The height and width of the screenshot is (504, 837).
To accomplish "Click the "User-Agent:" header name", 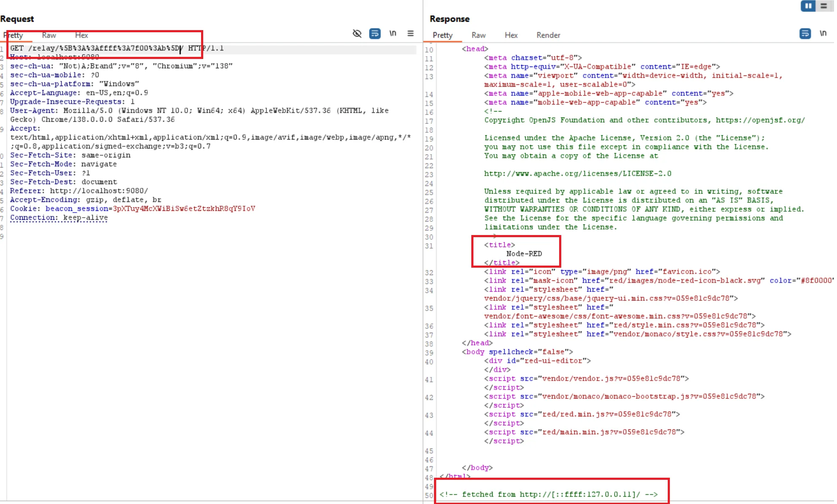I will (34, 111).
